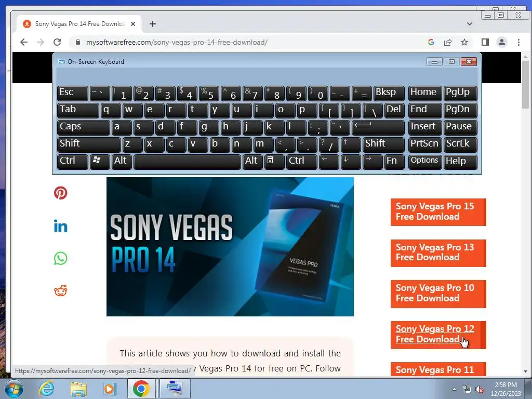Click the Sony Vegas Pro 14 banner image
532x399 pixels.
click(230, 247)
